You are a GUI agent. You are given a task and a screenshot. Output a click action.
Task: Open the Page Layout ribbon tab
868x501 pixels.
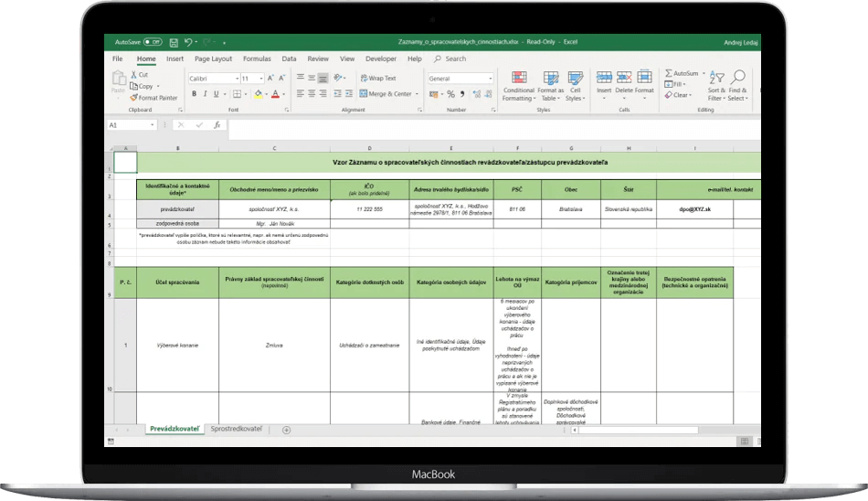[x=213, y=59]
